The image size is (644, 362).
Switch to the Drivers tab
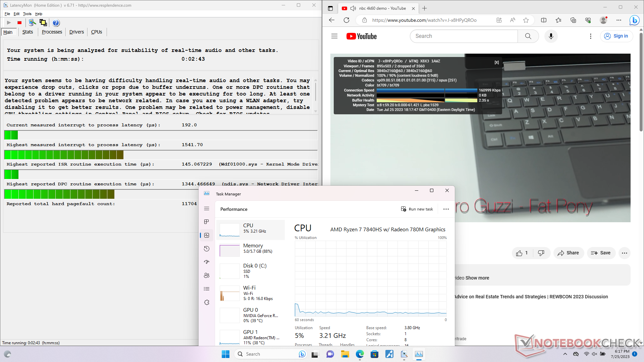pyautogui.click(x=76, y=32)
